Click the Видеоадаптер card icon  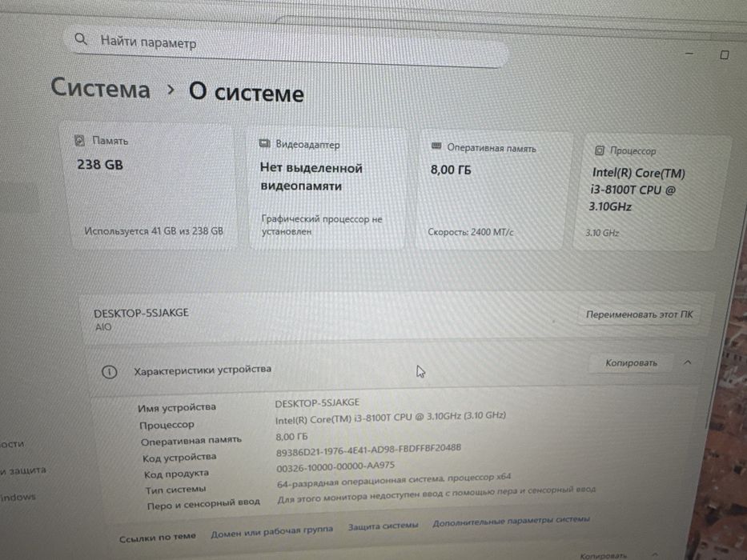[x=264, y=143]
